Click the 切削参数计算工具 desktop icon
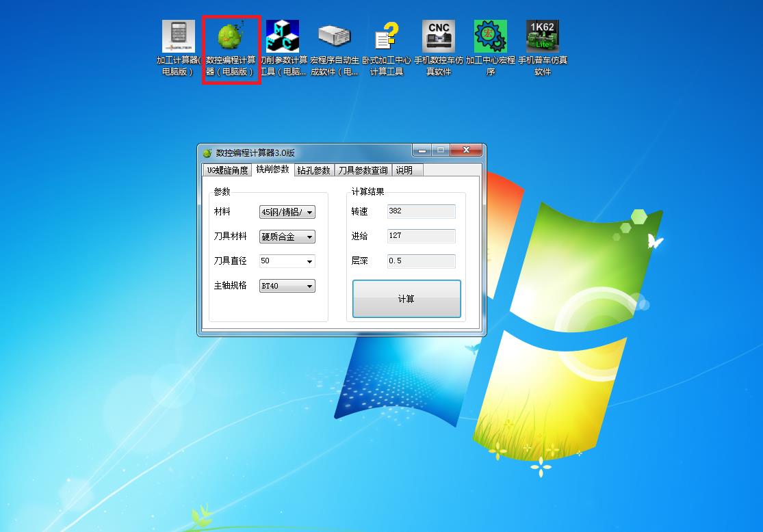Image resolution: width=763 pixels, height=532 pixels. (283, 36)
